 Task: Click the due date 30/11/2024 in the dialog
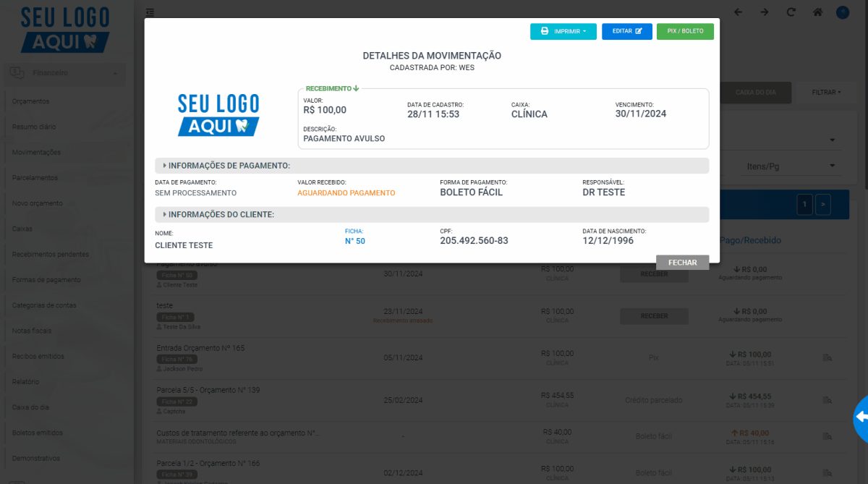point(641,114)
